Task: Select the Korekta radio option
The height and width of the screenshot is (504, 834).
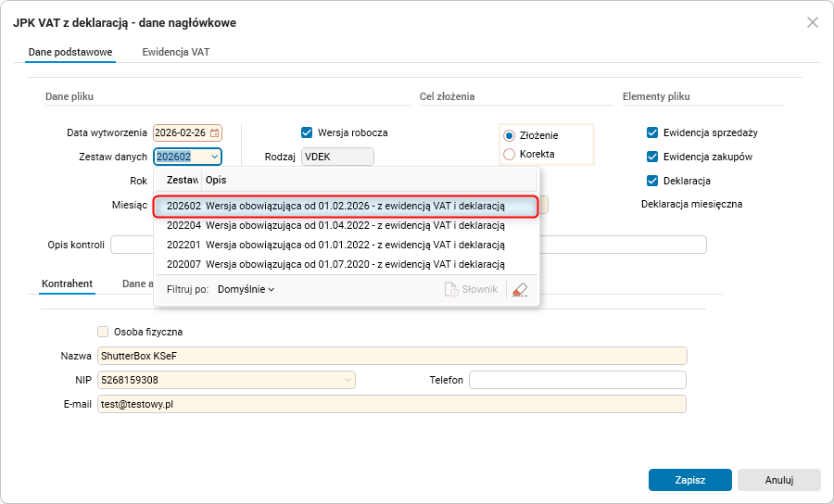Action: tap(509, 154)
